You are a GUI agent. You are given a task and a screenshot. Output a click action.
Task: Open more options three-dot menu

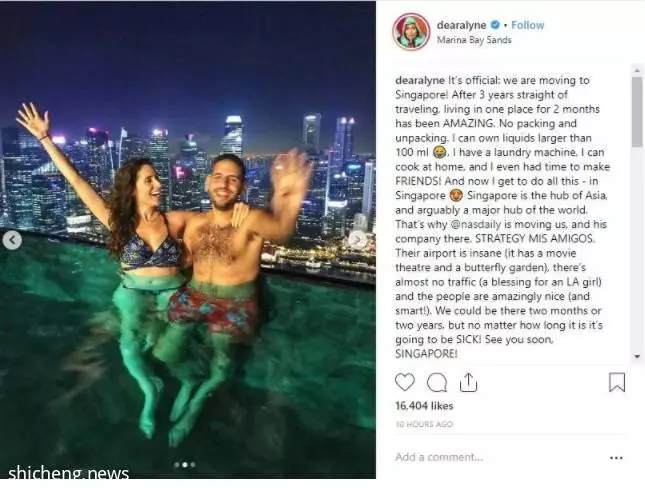pos(616,458)
